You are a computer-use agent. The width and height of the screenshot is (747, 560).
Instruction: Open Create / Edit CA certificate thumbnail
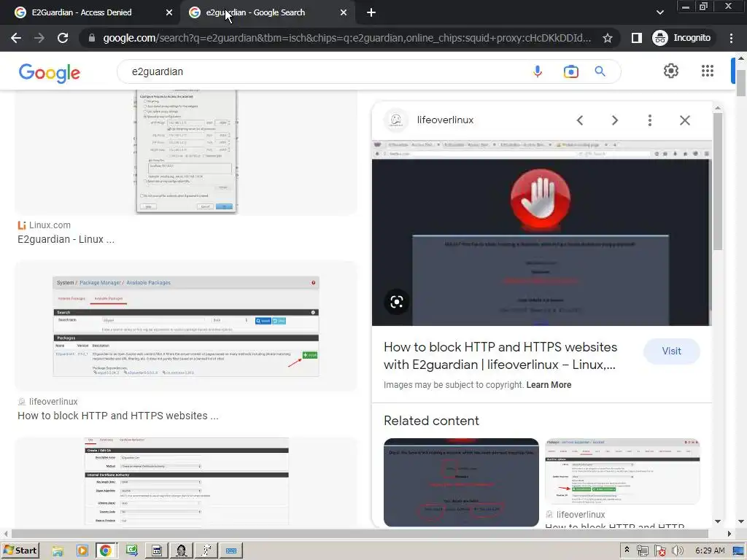[x=186, y=481]
